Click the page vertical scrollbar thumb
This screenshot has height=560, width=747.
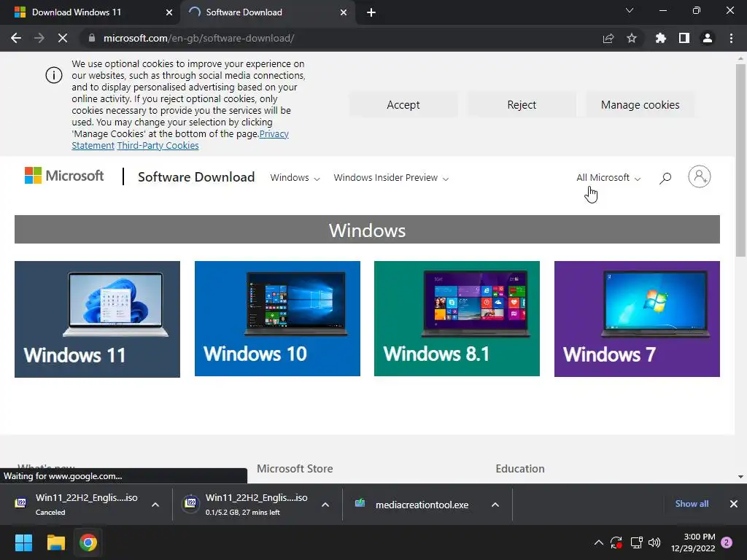point(740,160)
